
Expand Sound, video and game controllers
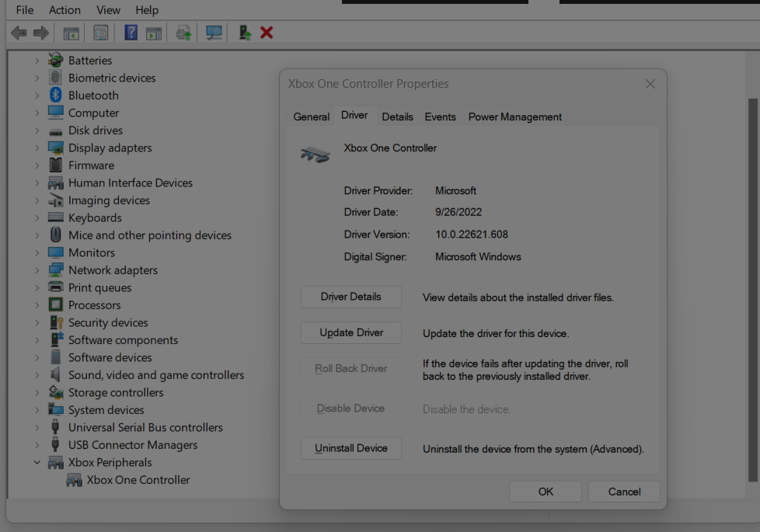click(x=37, y=375)
